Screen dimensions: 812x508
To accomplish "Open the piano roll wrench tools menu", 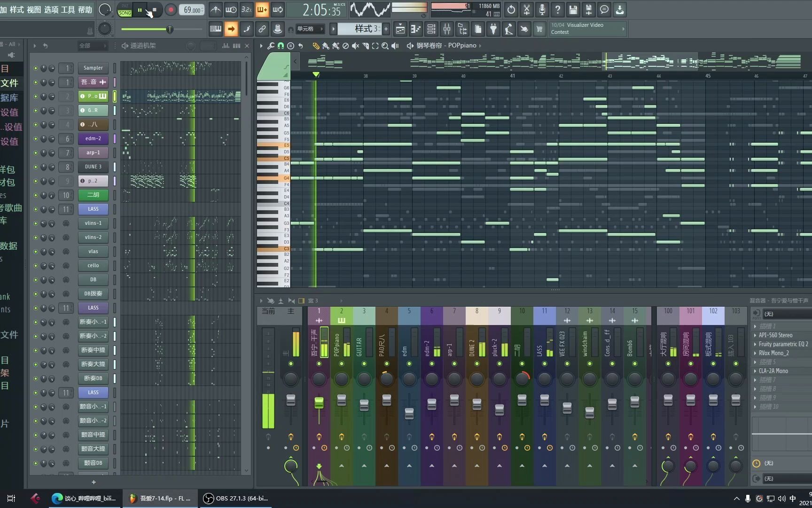I will point(271,46).
